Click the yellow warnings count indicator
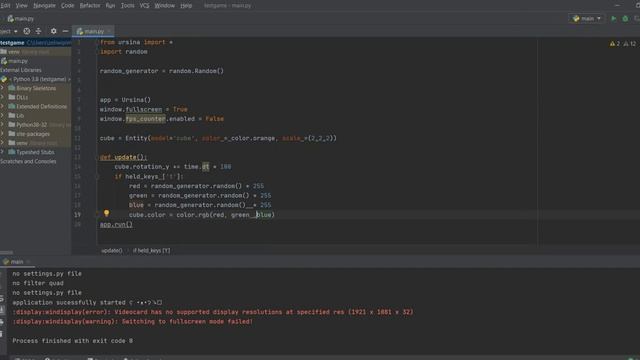 [x=615, y=44]
